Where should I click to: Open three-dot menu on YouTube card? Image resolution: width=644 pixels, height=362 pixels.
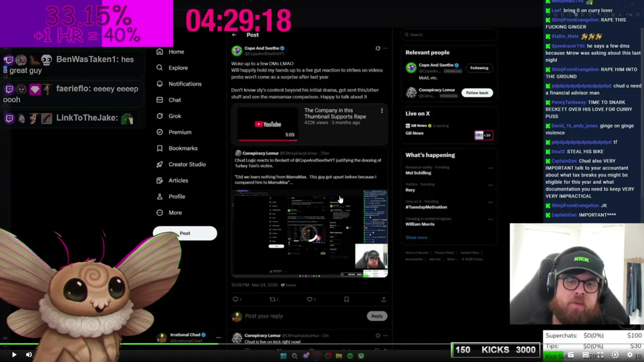(381, 111)
